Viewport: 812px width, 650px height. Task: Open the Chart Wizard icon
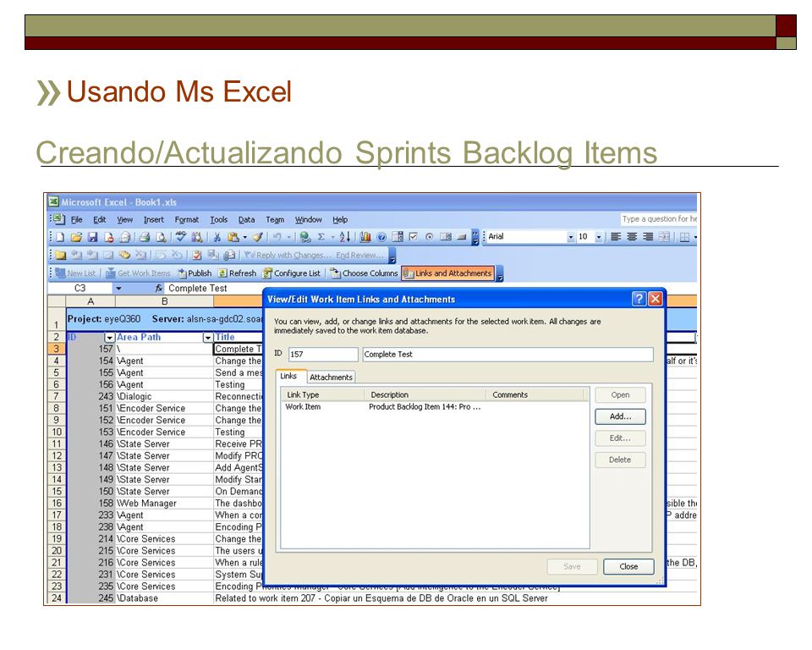[365, 237]
